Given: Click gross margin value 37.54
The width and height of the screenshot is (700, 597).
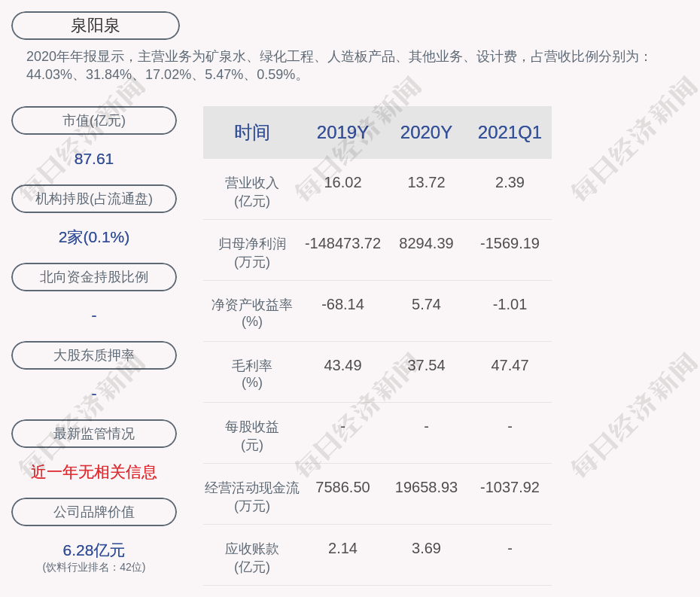Looking at the screenshot, I should [426, 366].
